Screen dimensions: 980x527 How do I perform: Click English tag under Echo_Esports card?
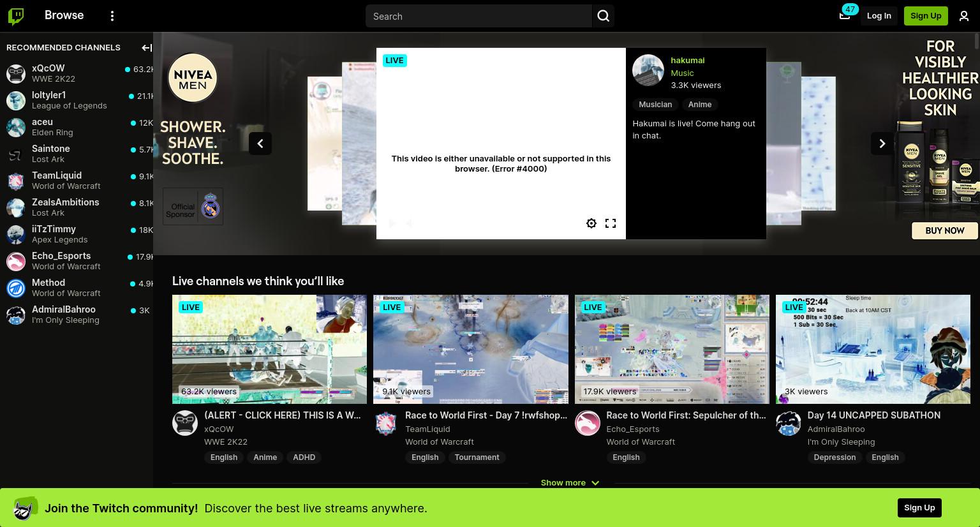click(x=626, y=457)
